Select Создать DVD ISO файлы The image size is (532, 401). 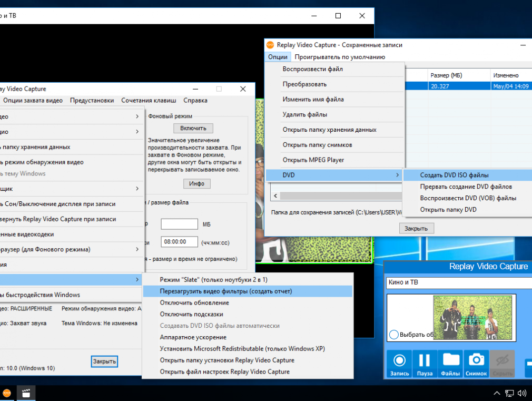[x=468, y=175]
